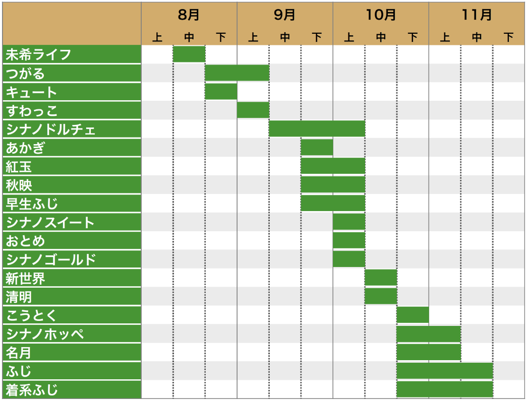The width and height of the screenshot is (532, 403).
Task: Select the 11月 month header
Action: (x=477, y=15)
